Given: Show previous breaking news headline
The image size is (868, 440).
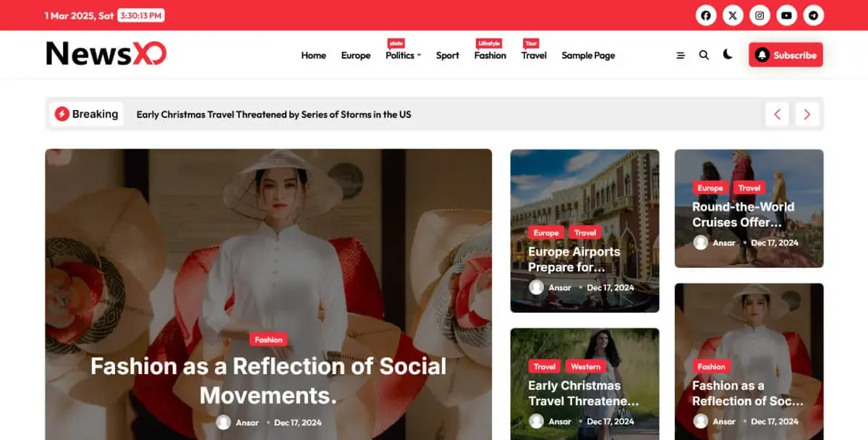Looking at the screenshot, I should tap(777, 114).
